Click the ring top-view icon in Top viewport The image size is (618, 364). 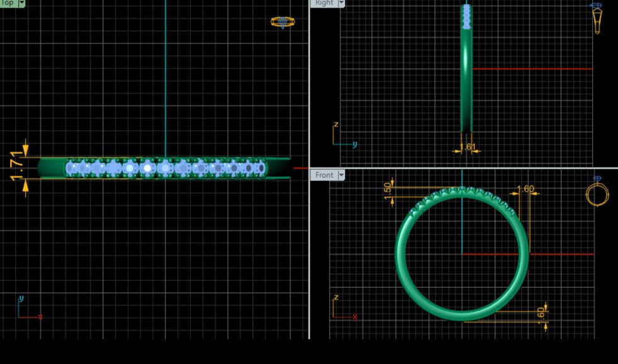pyautogui.click(x=283, y=22)
